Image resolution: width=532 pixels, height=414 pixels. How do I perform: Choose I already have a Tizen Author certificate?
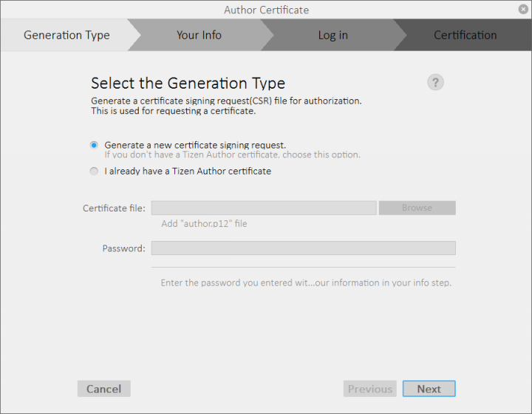coord(94,171)
